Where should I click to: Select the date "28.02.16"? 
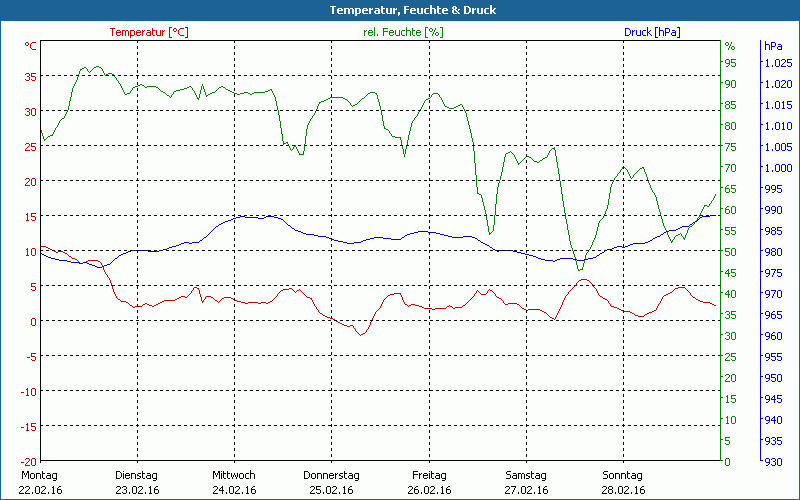[x=623, y=490]
